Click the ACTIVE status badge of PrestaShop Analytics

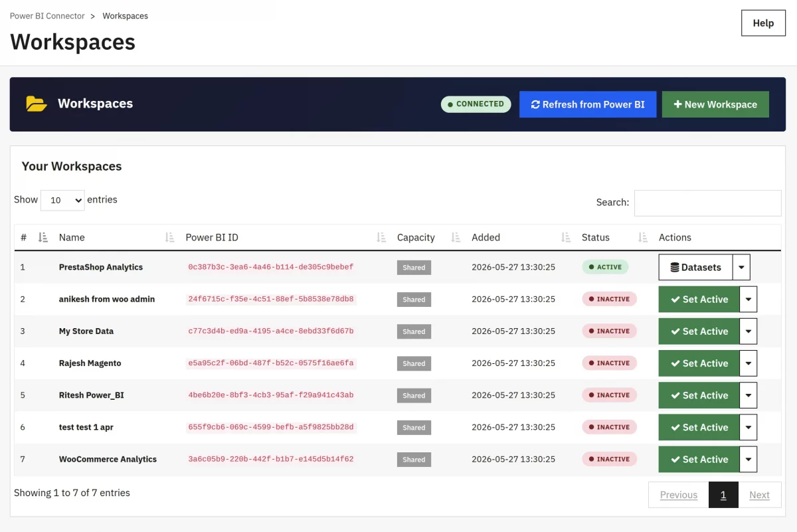coord(605,267)
